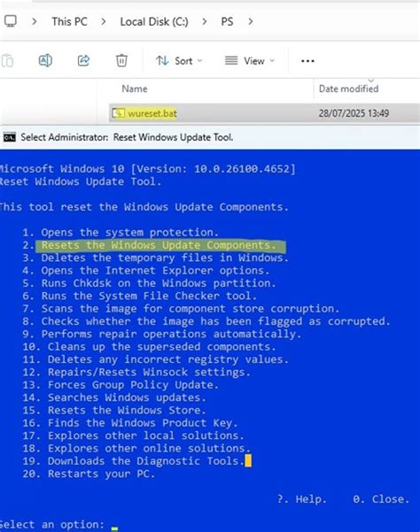Screen dimensions: 420x532
Task: Click the Rename icon in Explorer toolbar
Action: tap(45, 61)
